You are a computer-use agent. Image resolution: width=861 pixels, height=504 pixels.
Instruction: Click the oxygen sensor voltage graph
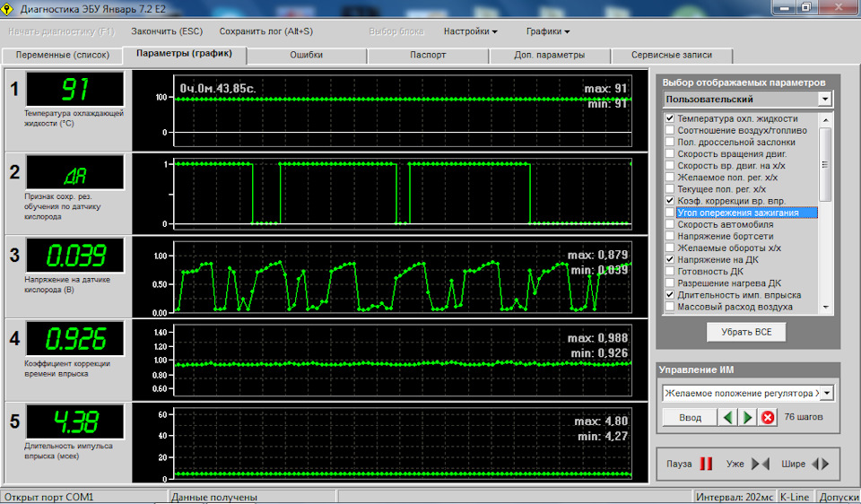[x=403, y=277]
